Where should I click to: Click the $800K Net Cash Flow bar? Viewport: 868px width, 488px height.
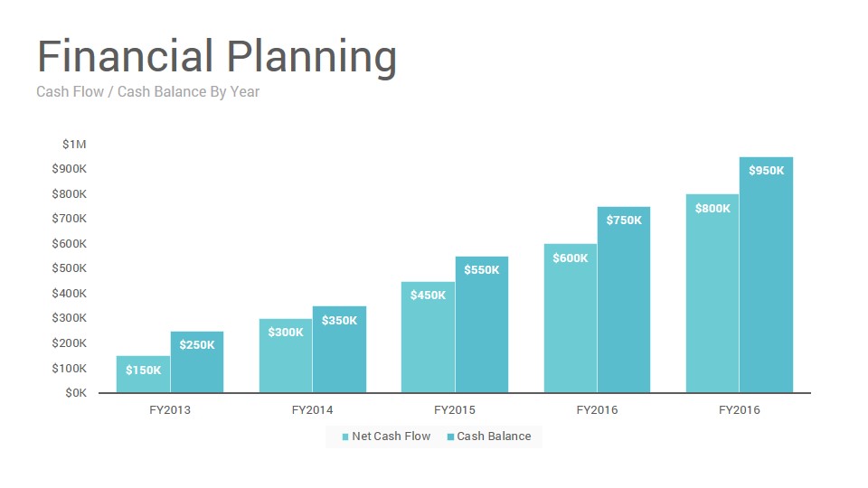coord(712,293)
